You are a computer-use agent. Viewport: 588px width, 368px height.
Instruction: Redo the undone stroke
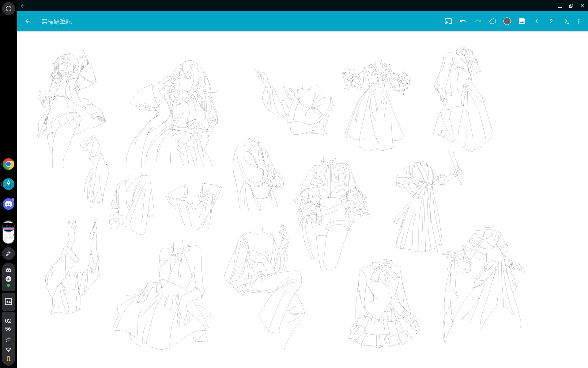[x=478, y=21]
